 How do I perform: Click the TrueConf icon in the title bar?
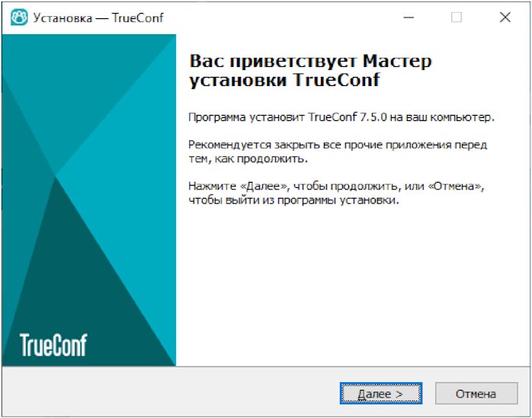pos(19,18)
